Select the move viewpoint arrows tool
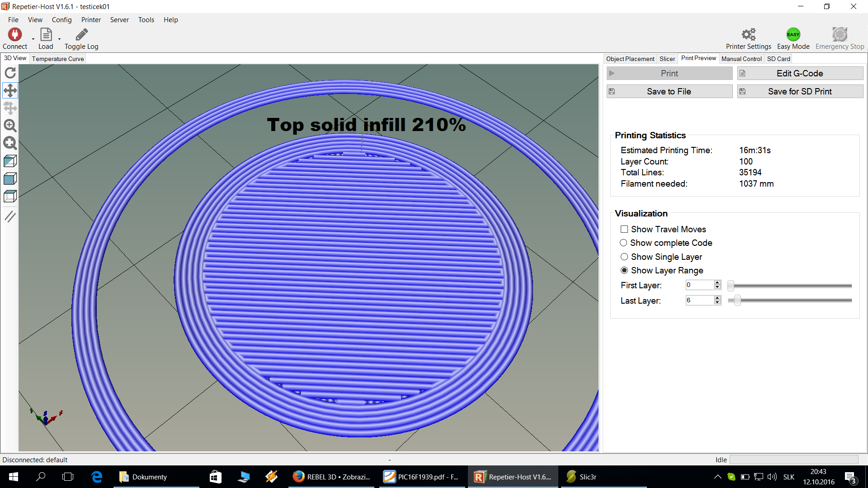Image resolution: width=868 pixels, height=488 pixels. click(x=10, y=90)
